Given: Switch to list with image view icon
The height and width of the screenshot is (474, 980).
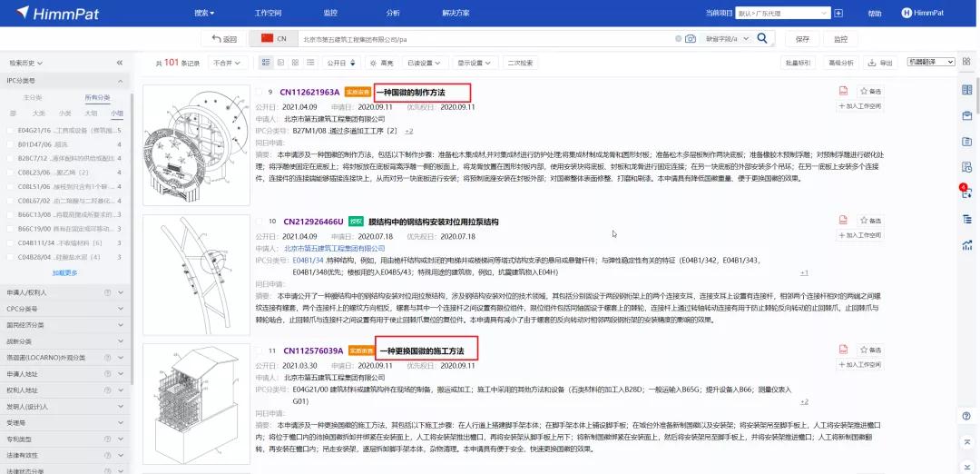Looking at the screenshot, I should [x=266, y=63].
